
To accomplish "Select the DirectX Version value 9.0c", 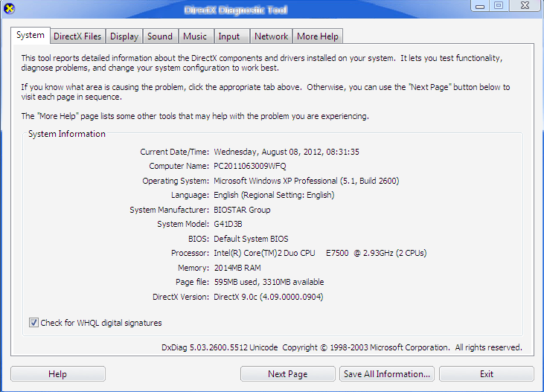I will [269, 297].
